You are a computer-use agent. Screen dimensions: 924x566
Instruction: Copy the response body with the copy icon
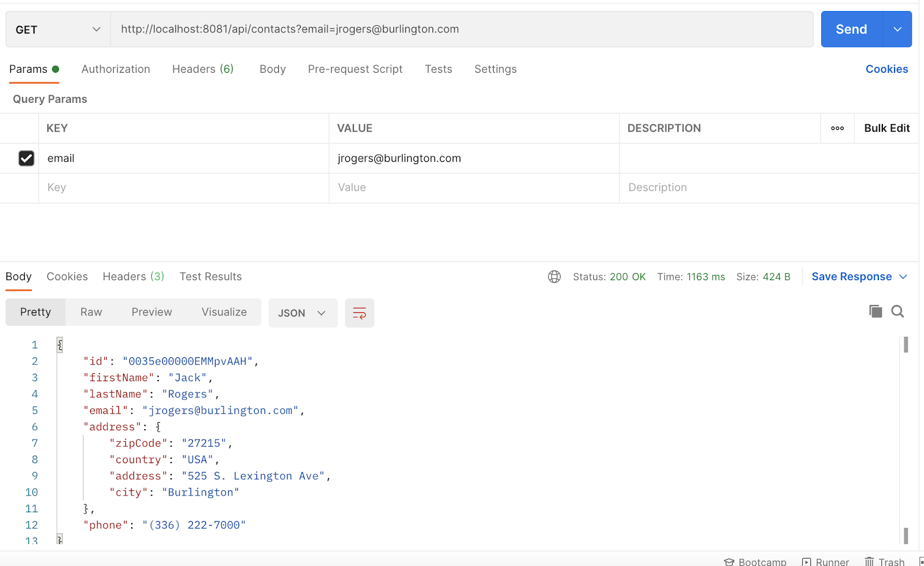pos(875,311)
